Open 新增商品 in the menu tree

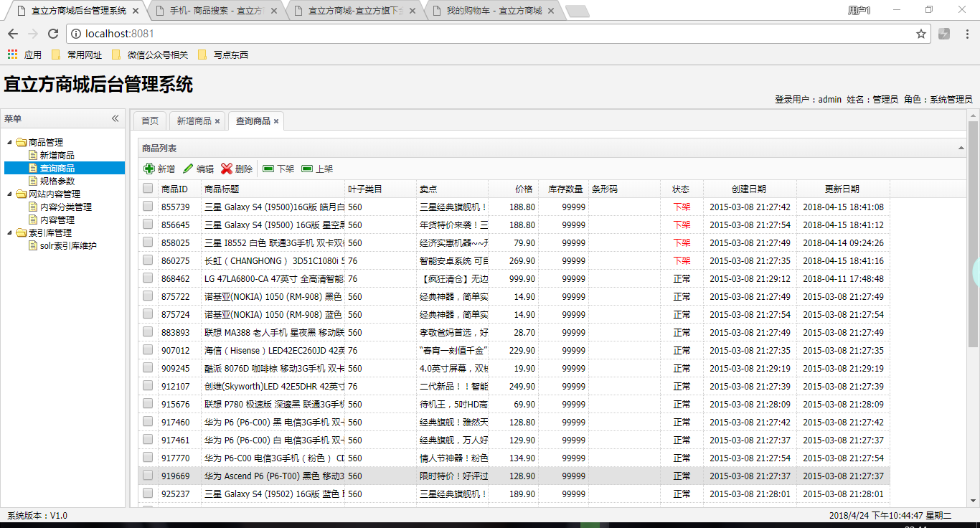(57, 155)
